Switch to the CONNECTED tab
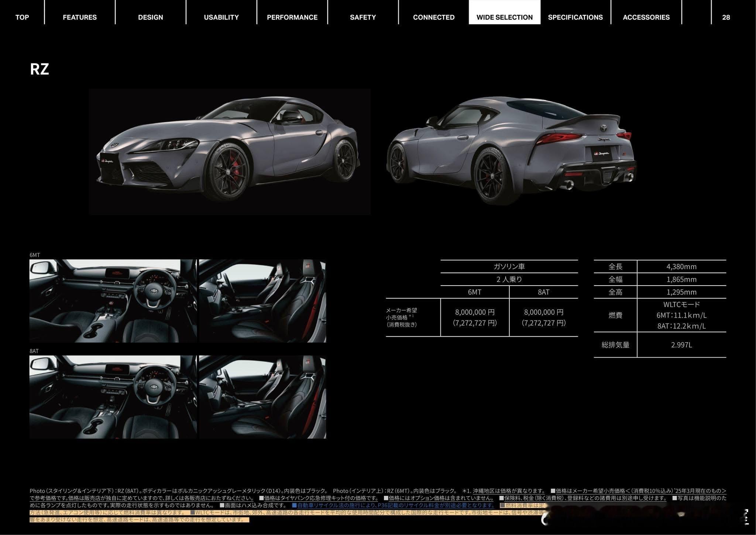Viewport: 756px width, 535px height. [x=434, y=17]
